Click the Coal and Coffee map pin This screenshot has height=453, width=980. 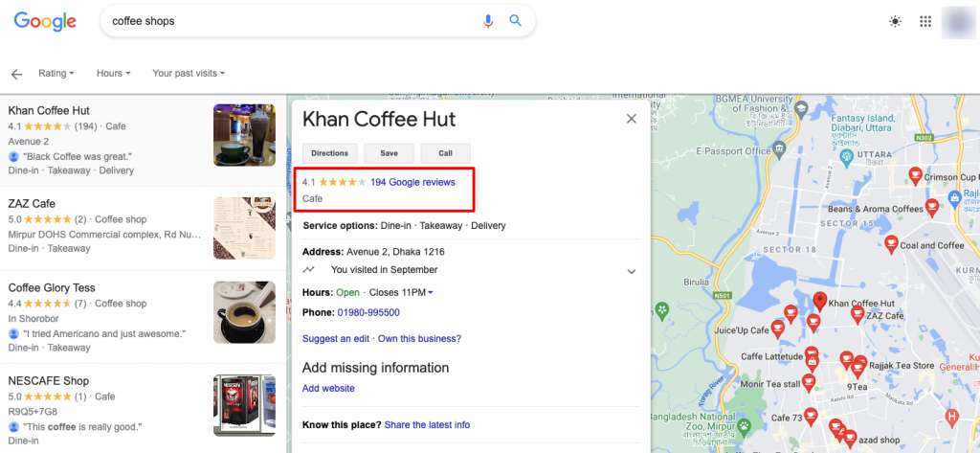pyautogui.click(x=891, y=244)
